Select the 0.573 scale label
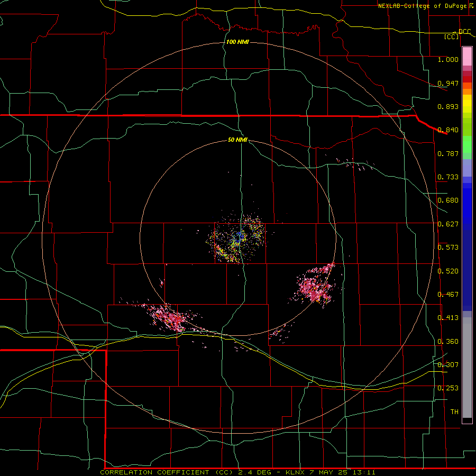Image resolution: width=476 pixels, height=476 pixels. [448, 248]
